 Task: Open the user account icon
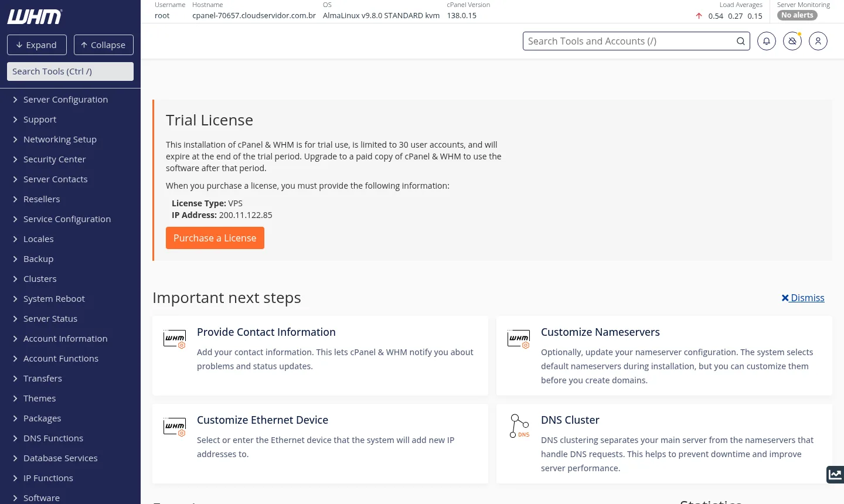coord(818,41)
